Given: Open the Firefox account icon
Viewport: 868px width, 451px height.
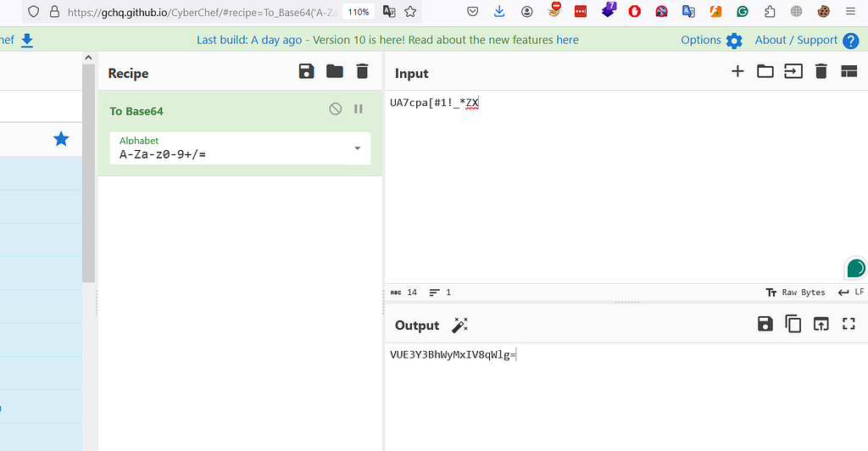Looking at the screenshot, I should coord(526,12).
